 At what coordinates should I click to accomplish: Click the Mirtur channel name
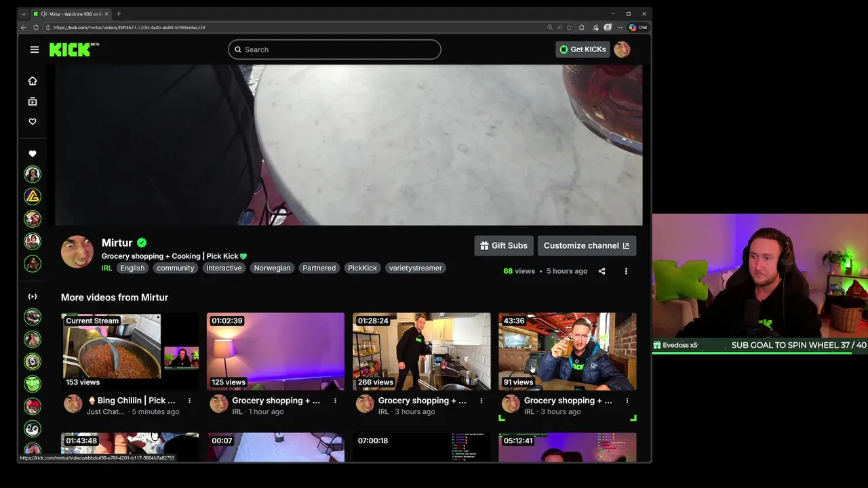click(117, 243)
